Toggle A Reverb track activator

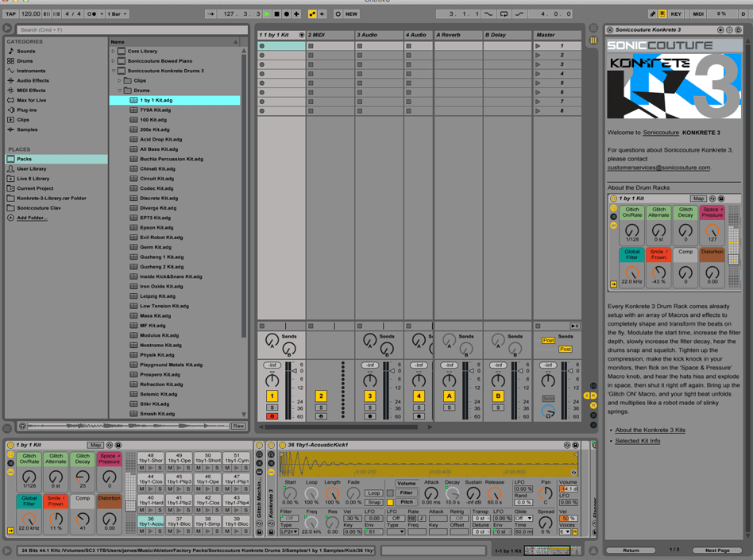pyautogui.click(x=449, y=396)
